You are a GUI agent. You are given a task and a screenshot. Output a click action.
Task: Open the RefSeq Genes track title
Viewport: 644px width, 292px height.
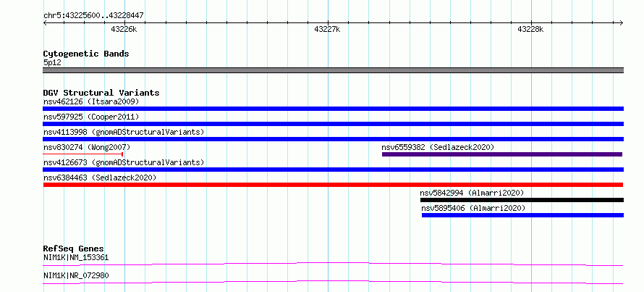(74, 249)
